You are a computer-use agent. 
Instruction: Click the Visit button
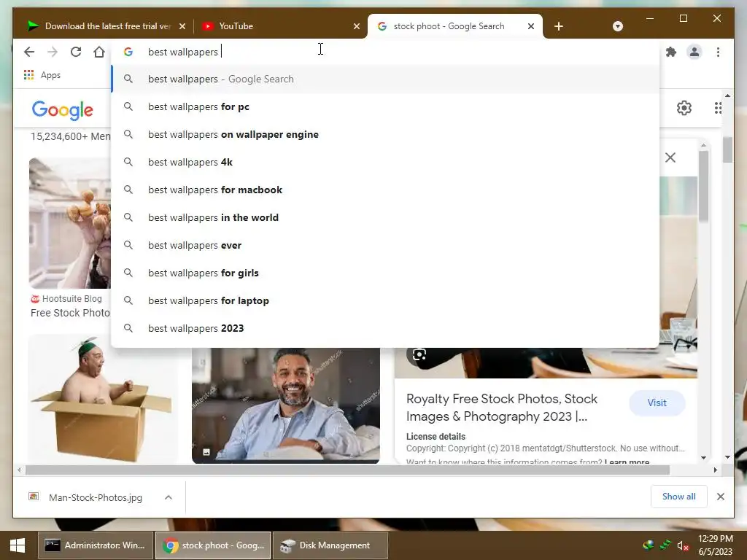pos(657,402)
